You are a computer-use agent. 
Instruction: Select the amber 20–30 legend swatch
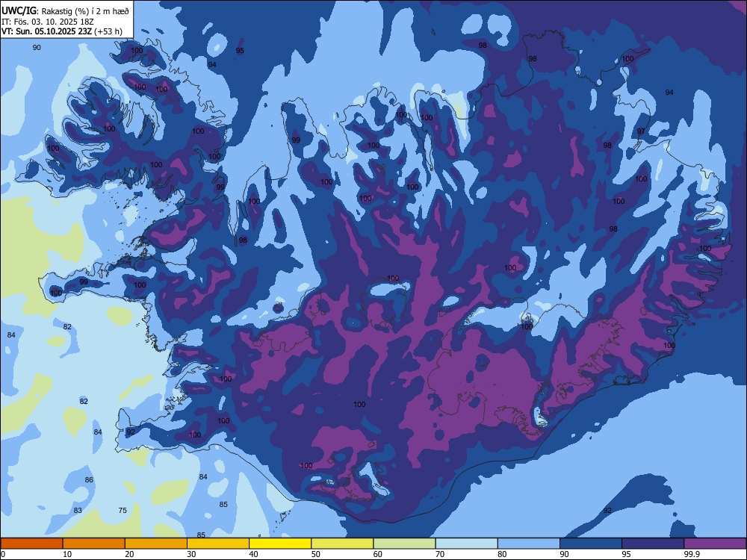pos(156,544)
